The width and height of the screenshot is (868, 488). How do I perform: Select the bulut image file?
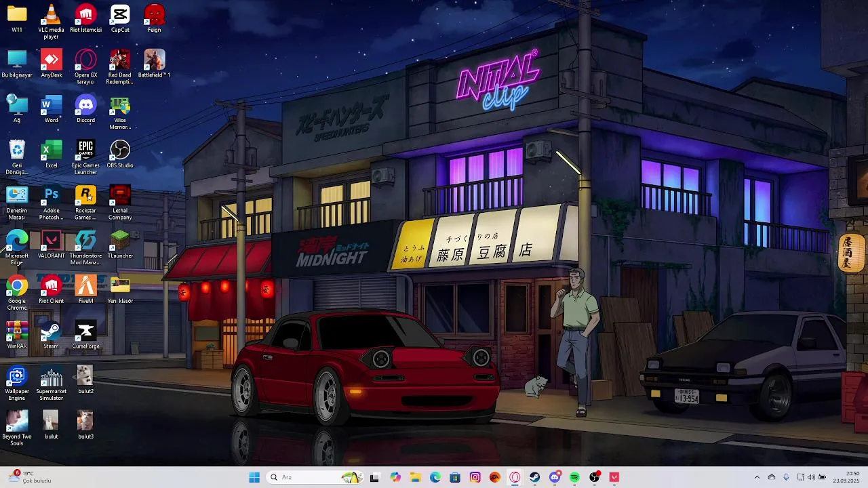(52, 425)
